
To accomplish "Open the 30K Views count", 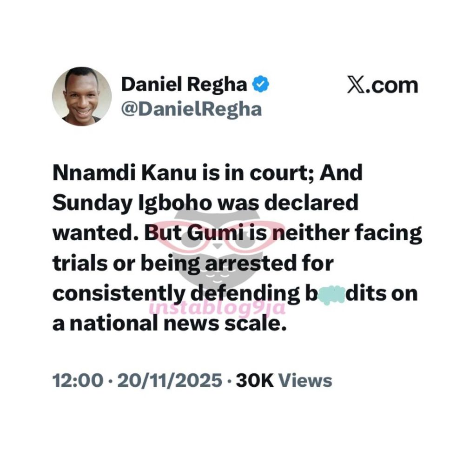I will [284, 381].
